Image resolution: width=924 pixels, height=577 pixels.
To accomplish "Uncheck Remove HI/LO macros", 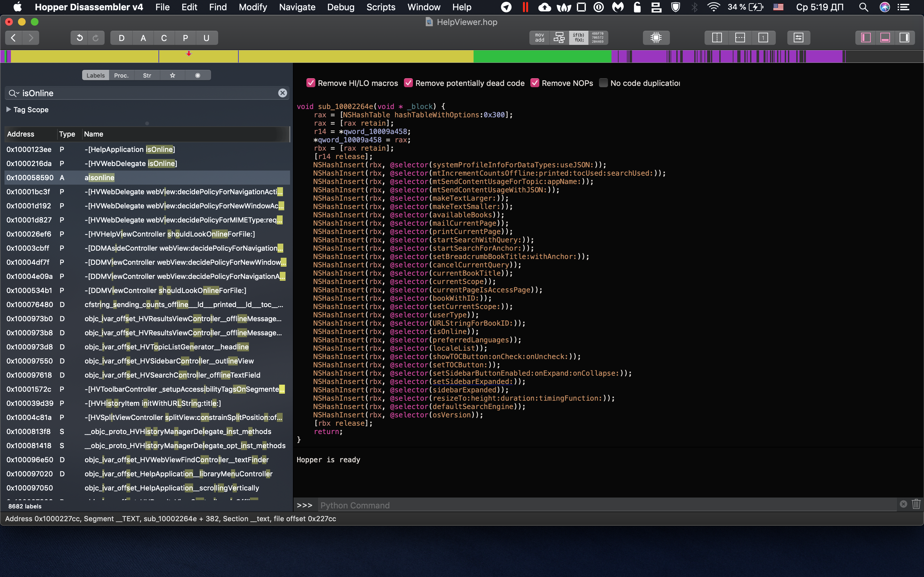I will (x=311, y=83).
